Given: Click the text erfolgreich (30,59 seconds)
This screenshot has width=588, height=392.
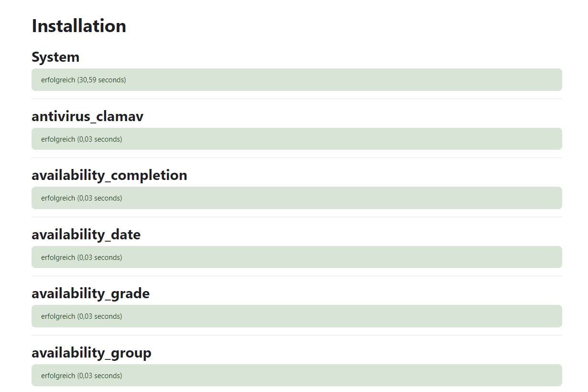Looking at the screenshot, I should point(83,80).
